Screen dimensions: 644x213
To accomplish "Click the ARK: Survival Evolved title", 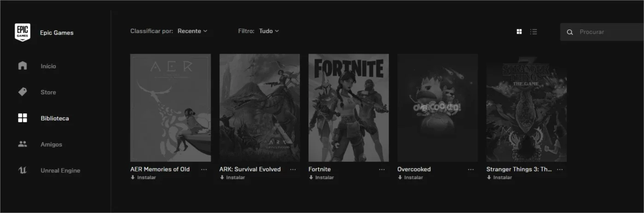I will pos(250,169).
